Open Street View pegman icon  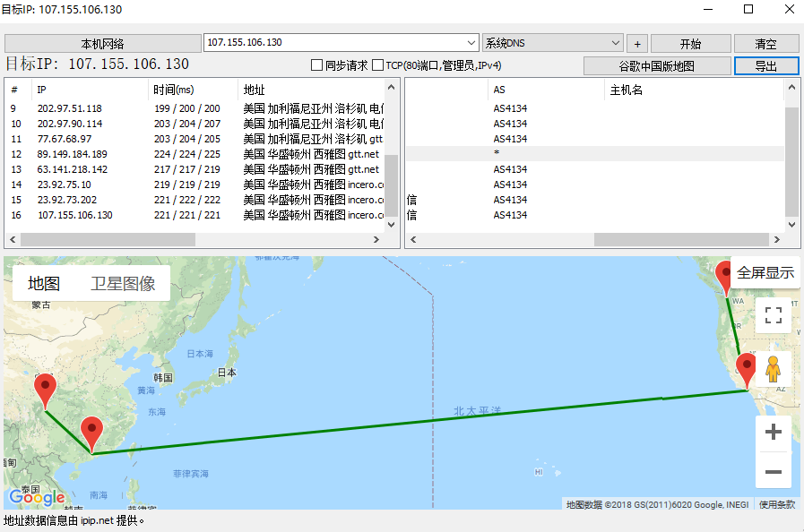(x=774, y=369)
